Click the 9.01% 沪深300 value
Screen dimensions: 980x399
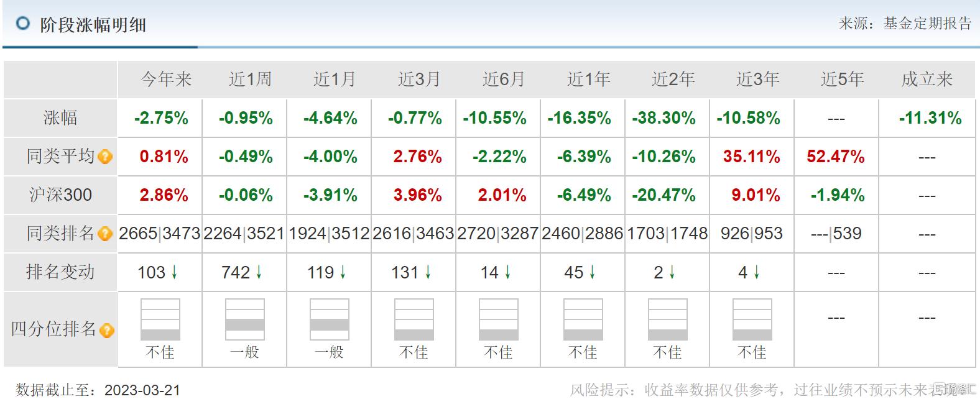pyautogui.click(x=756, y=195)
